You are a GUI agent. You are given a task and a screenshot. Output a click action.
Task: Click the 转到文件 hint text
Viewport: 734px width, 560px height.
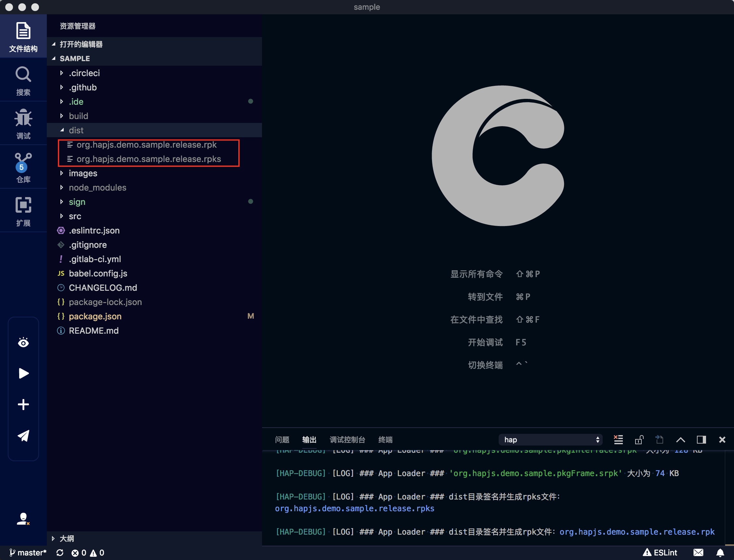(x=485, y=297)
